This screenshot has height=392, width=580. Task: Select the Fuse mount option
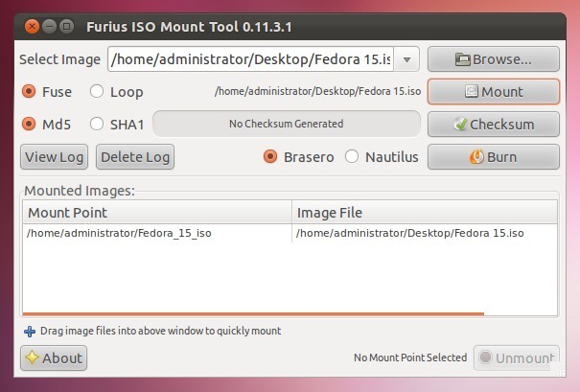[29, 91]
